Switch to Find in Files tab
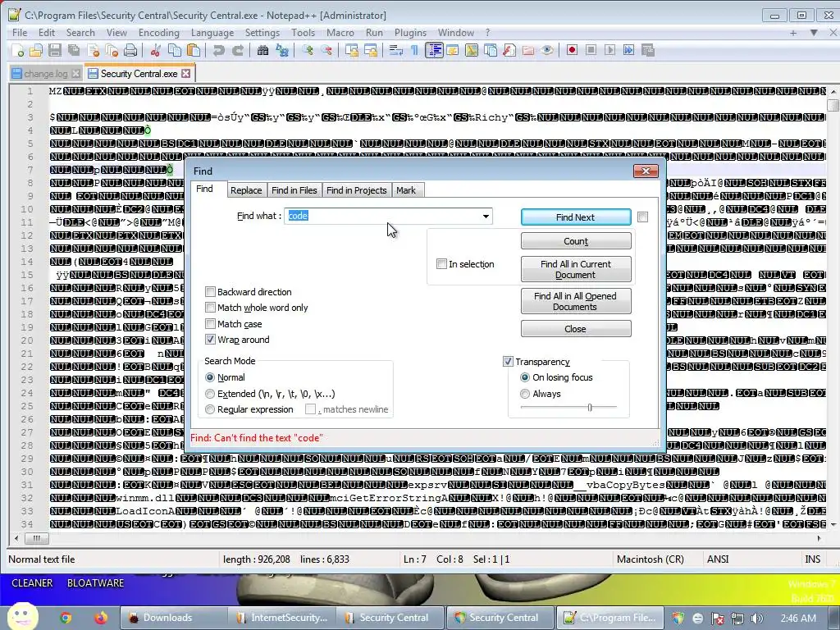 click(294, 190)
